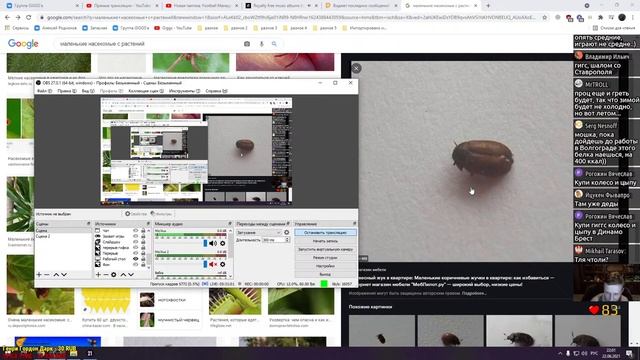Toggle visibility of the Слайдшоу source

pos(136,242)
